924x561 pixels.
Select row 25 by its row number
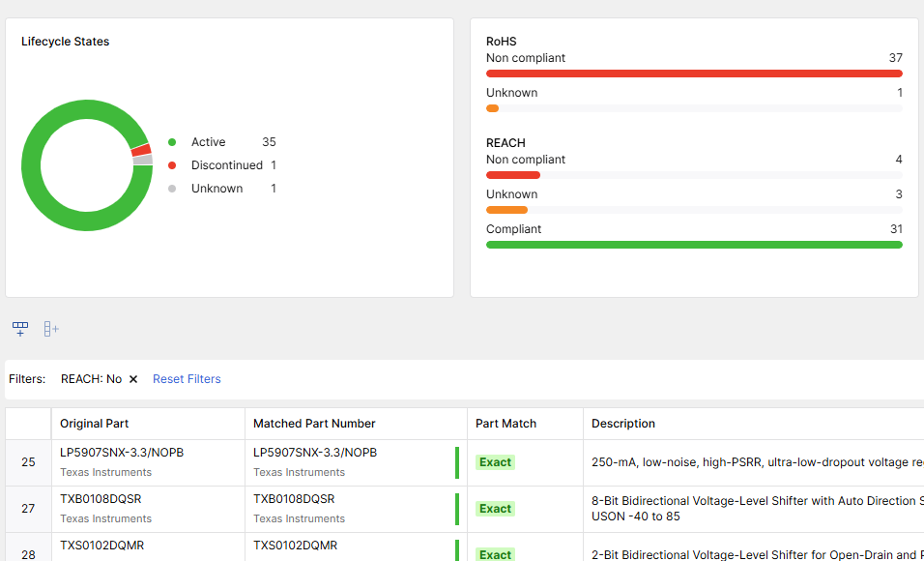click(28, 462)
